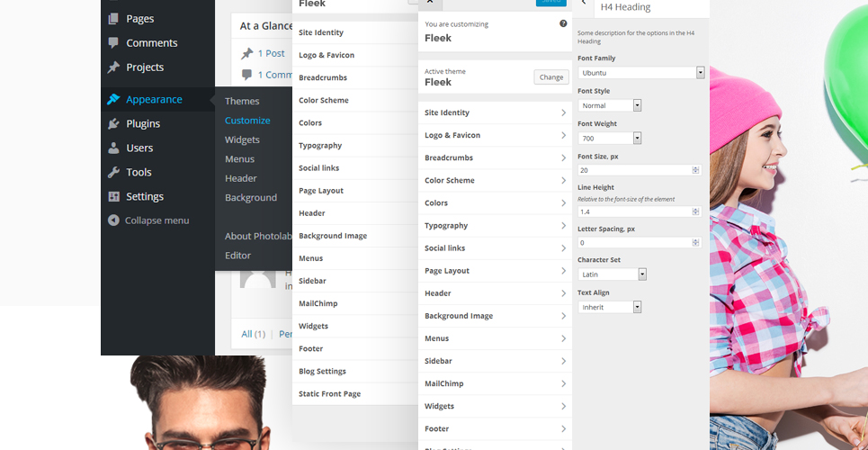
Task: Click the H4 Heading panel title
Action: click(x=625, y=7)
